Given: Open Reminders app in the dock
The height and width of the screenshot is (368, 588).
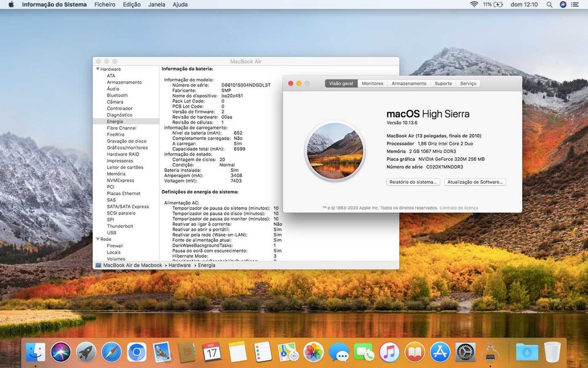Looking at the screenshot, I should (x=262, y=352).
